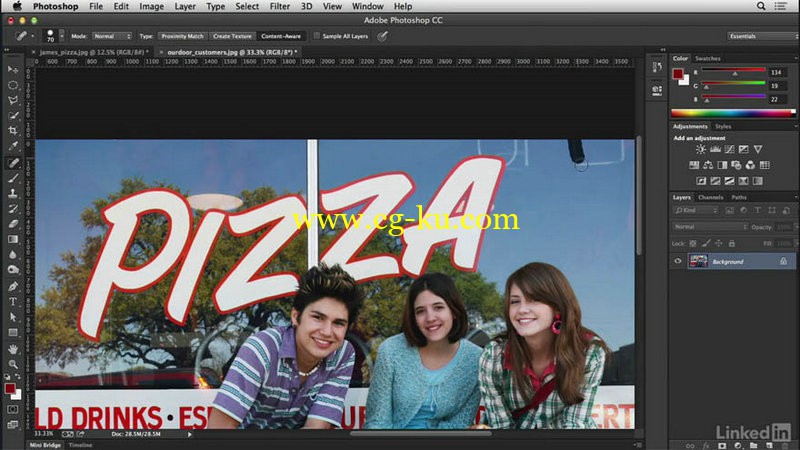Viewport: 800px width, 450px height.
Task: Toggle Lock transparent pixels
Action: [692, 243]
